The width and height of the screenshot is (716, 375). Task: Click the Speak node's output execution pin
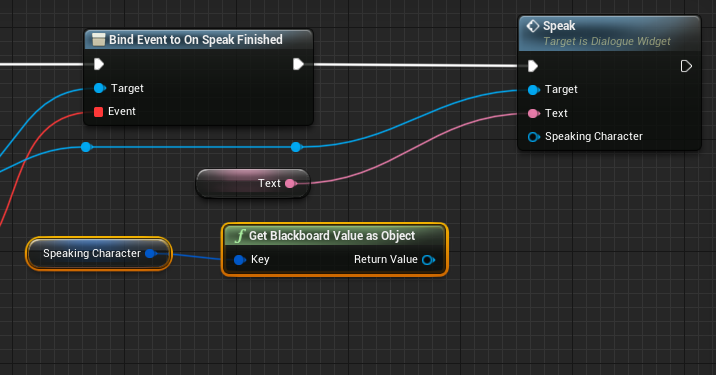pos(686,66)
